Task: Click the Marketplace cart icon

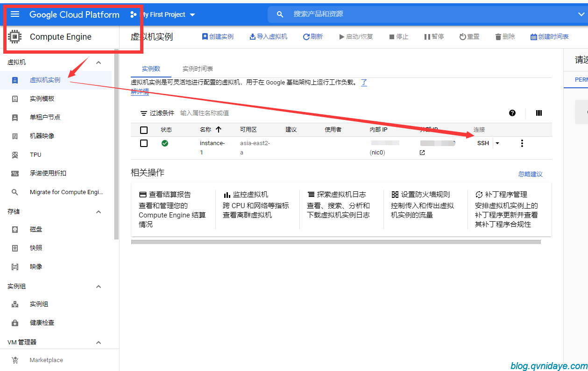Action: [15, 360]
